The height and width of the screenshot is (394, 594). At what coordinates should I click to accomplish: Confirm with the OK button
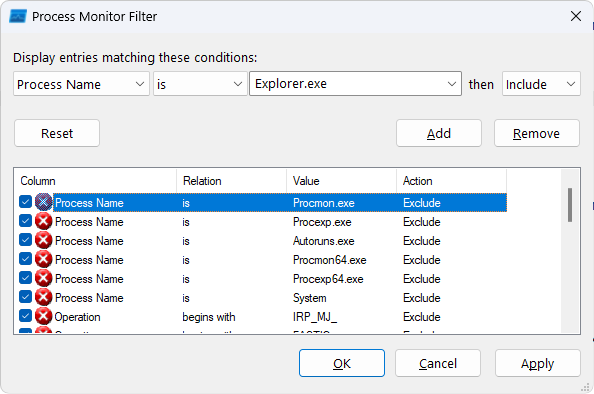point(342,363)
